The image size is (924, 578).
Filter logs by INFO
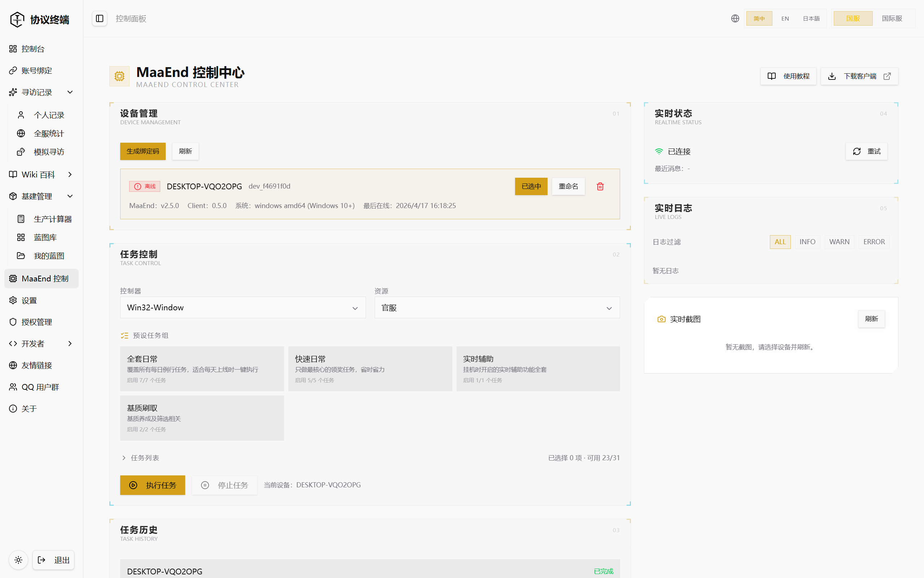click(807, 242)
